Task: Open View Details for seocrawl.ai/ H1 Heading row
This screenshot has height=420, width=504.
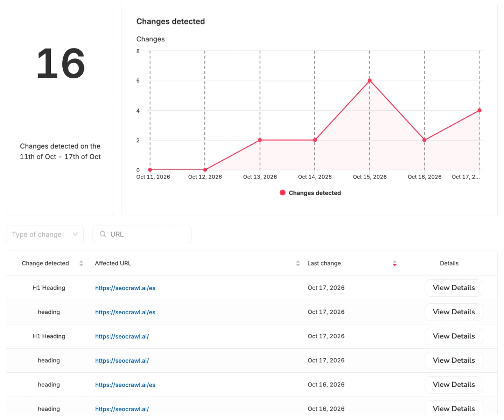Action: click(x=454, y=336)
